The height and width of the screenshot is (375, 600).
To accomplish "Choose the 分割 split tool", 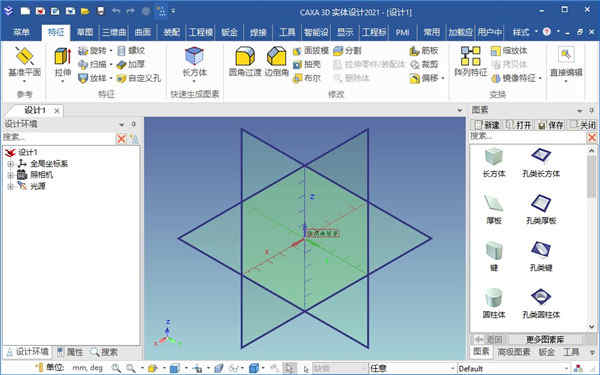I will coord(347,51).
